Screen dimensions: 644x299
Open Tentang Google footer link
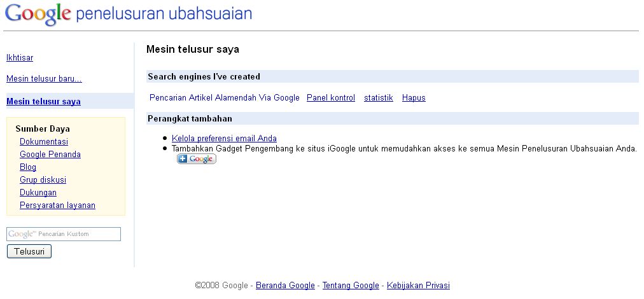coord(351,285)
